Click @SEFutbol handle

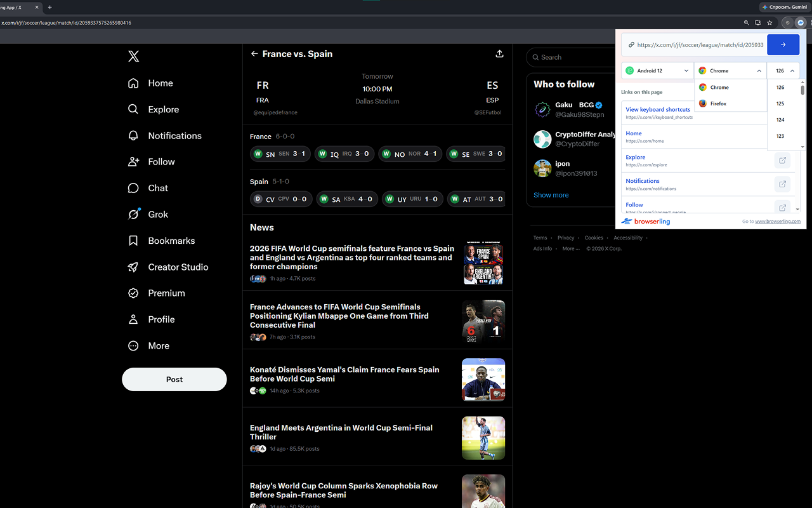(x=488, y=112)
